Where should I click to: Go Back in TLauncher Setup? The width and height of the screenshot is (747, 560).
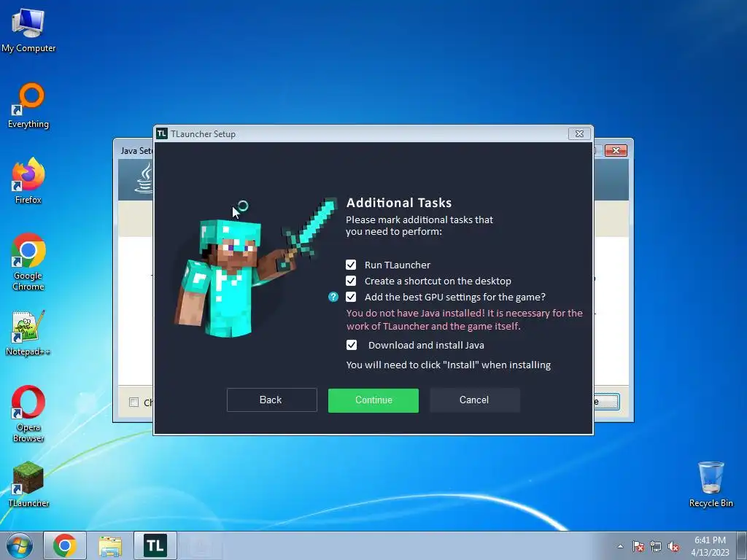271,400
